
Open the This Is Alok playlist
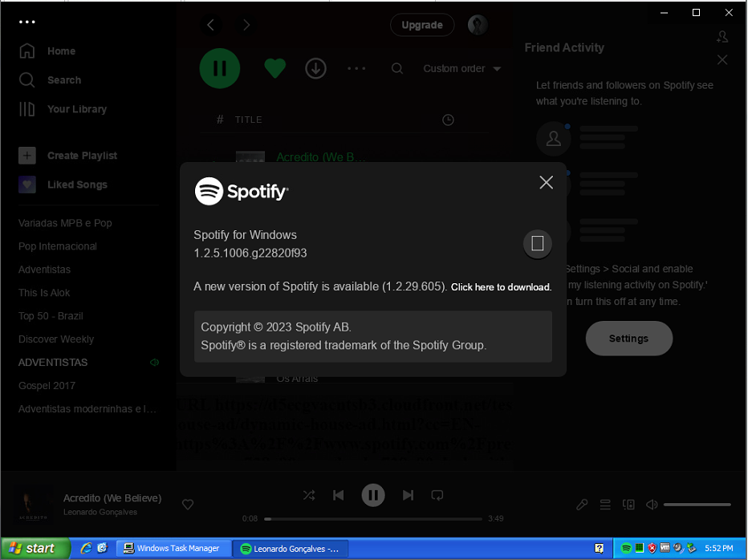[44, 293]
